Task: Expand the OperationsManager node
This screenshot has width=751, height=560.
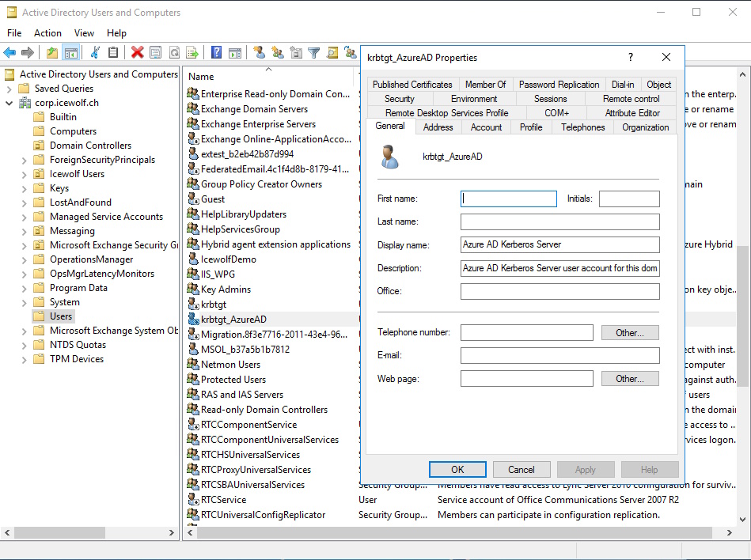Action: [x=24, y=260]
